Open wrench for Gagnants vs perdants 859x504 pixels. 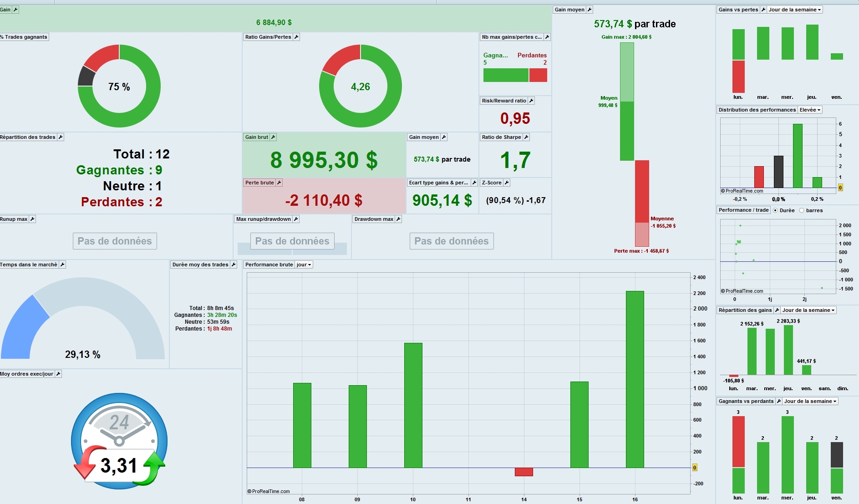coord(779,401)
